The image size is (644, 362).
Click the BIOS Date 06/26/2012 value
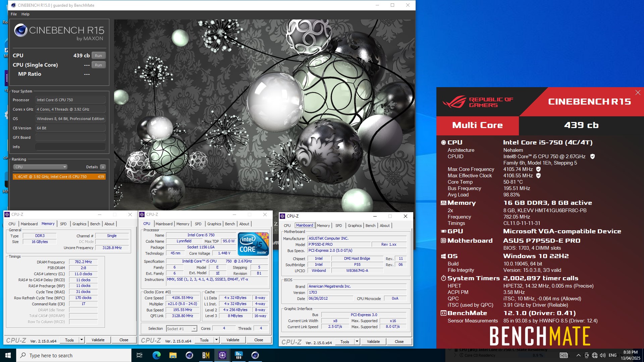(x=330, y=299)
